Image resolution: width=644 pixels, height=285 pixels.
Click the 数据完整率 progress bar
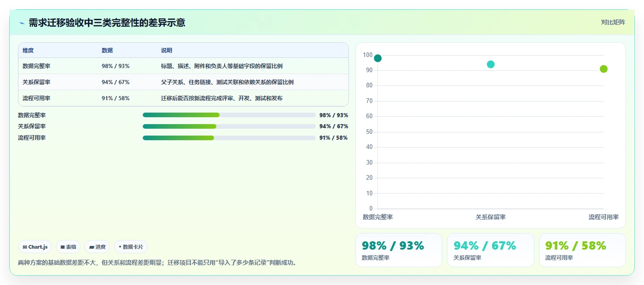[229, 115]
